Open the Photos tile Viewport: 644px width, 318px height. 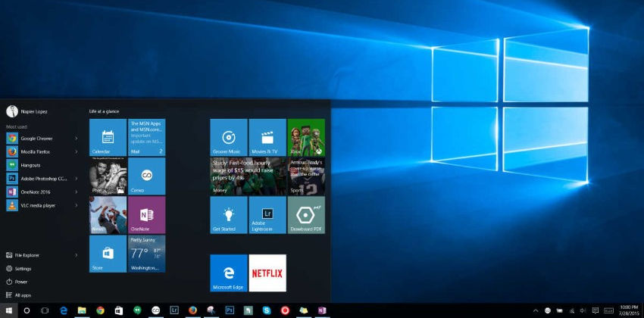(108, 176)
